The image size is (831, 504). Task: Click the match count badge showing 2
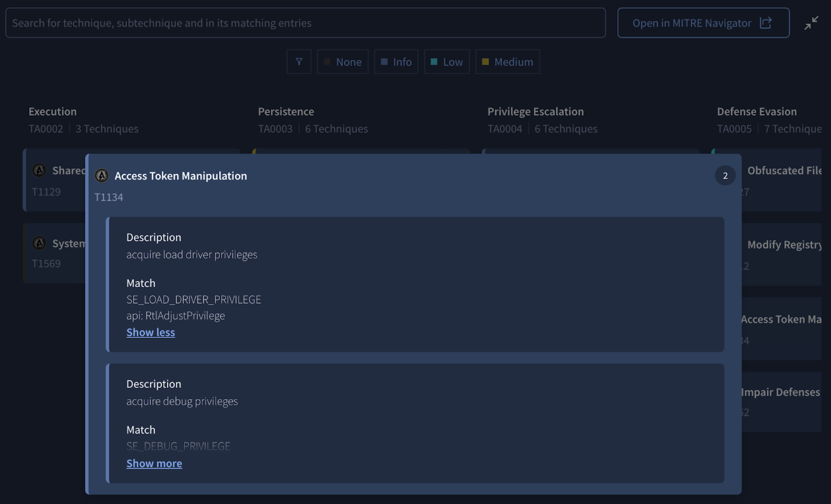725,175
